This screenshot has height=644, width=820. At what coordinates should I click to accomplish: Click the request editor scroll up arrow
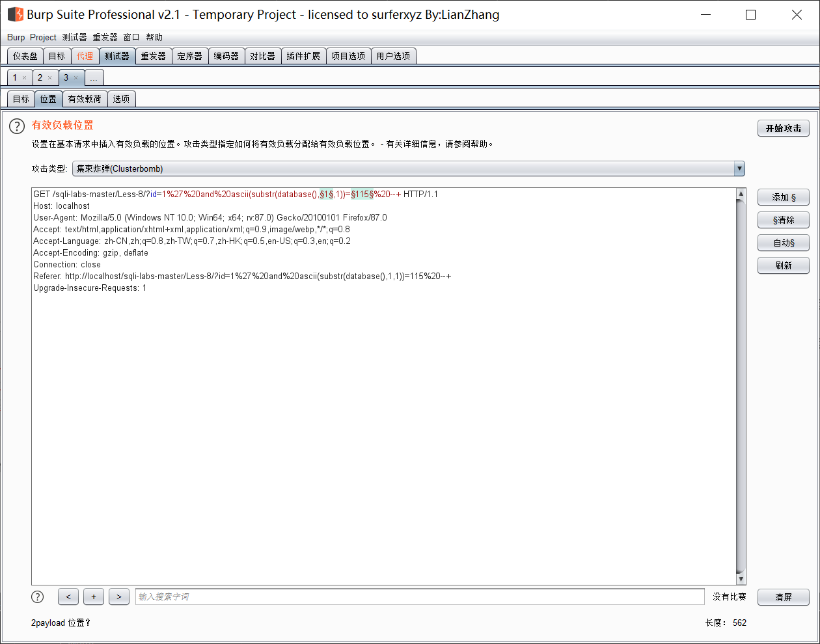741,194
